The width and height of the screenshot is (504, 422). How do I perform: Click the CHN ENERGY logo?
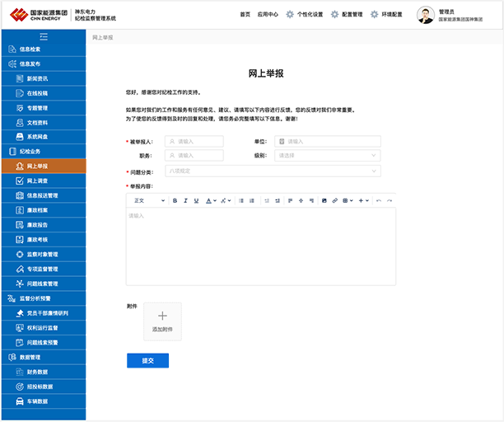pyautogui.click(x=39, y=15)
